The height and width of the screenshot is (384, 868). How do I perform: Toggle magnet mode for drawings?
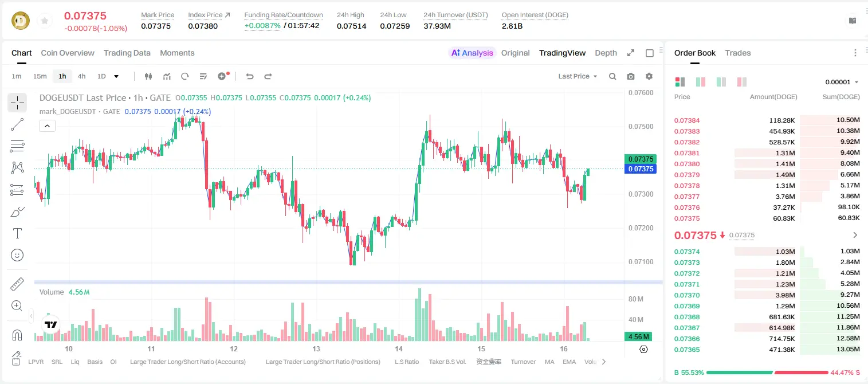tap(17, 335)
